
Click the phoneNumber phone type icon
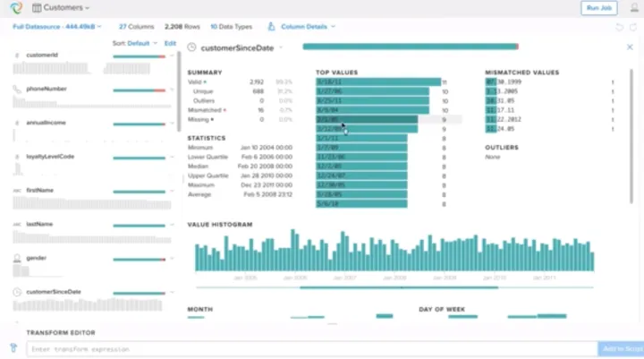point(17,90)
